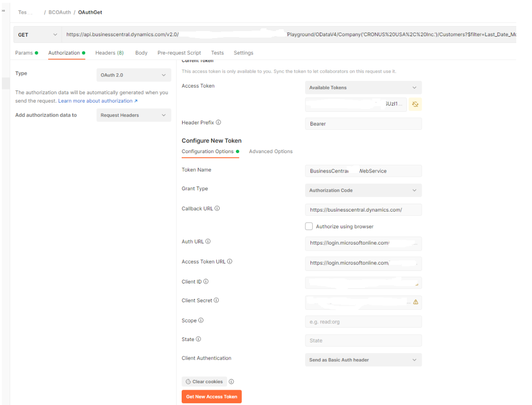Click the Client Secret input field
Screen dimensions: 532x405
point(363,302)
